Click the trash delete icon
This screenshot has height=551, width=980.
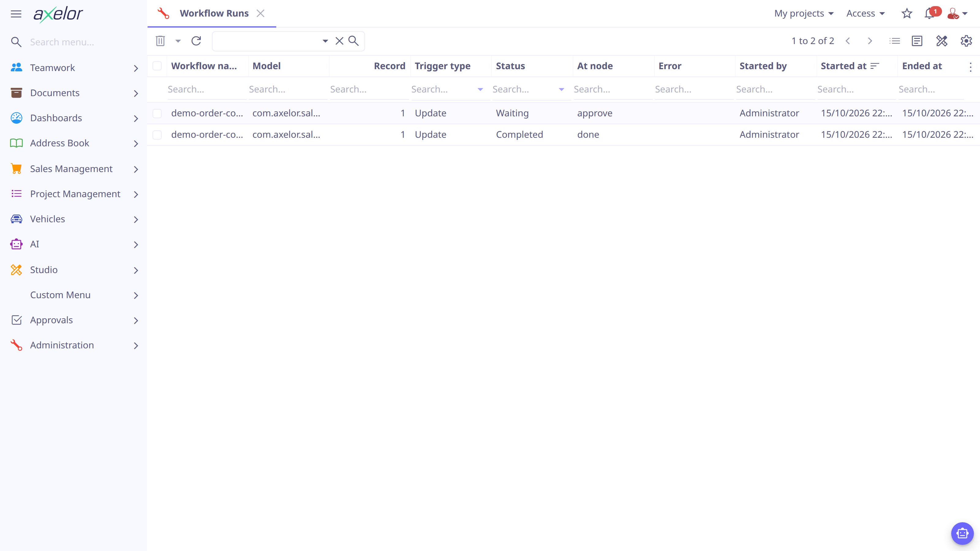160,41
